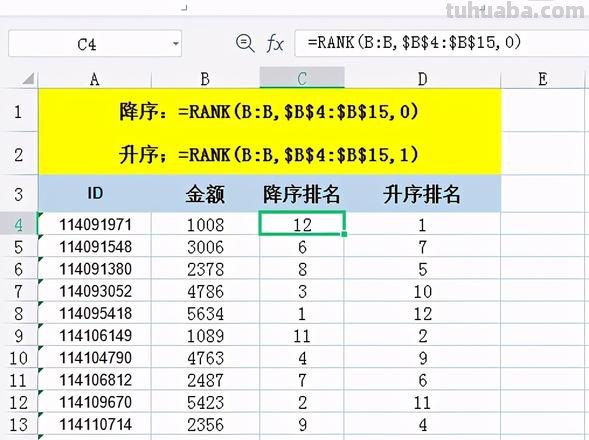Select amount cell 5423
The image size is (589, 440).
(205, 402)
